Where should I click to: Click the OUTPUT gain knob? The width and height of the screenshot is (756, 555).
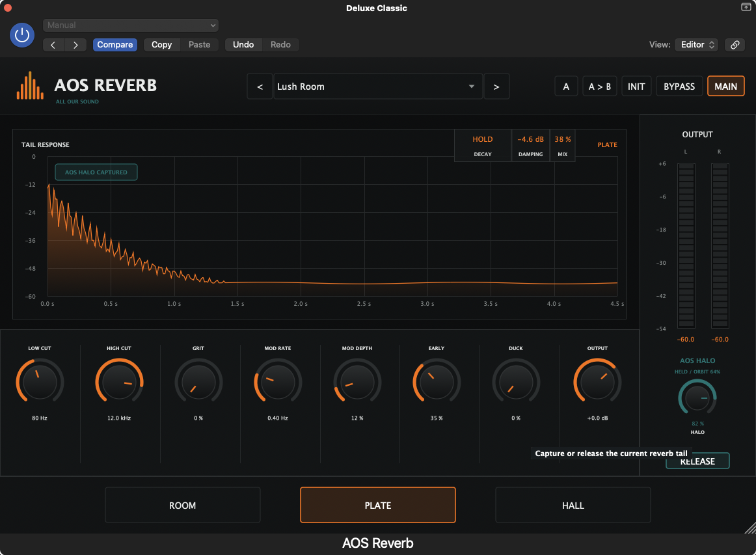(x=597, y=382)
